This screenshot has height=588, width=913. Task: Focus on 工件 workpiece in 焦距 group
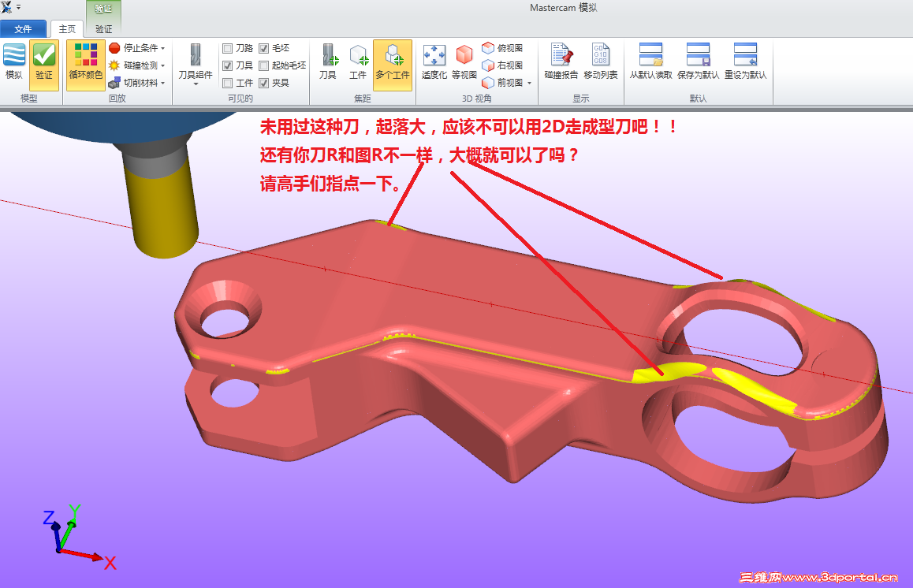(358, 63)
